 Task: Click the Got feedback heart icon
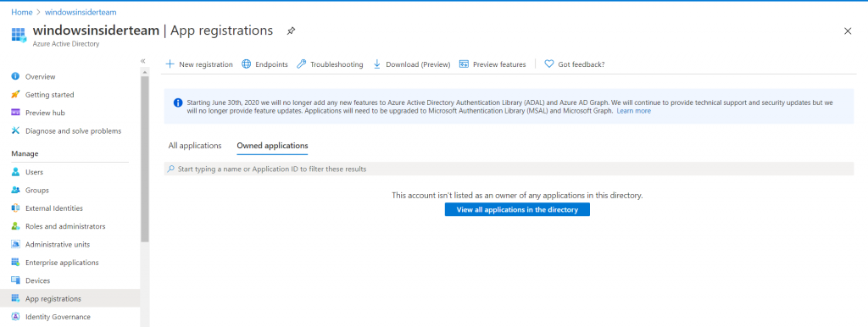(549, 64)
